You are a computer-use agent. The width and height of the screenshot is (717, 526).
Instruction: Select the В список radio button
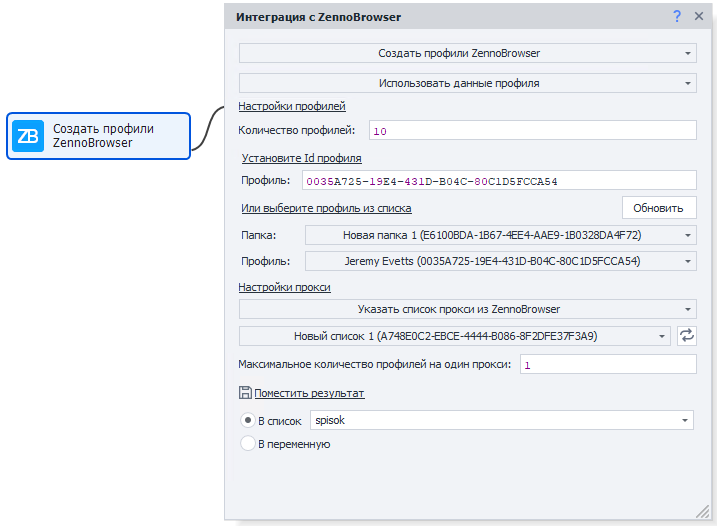click(x=247, y=421)
